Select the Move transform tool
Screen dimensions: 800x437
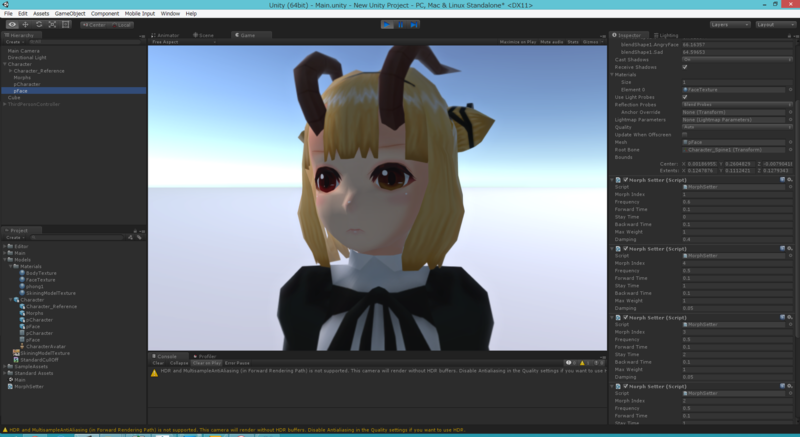point(26,24)
